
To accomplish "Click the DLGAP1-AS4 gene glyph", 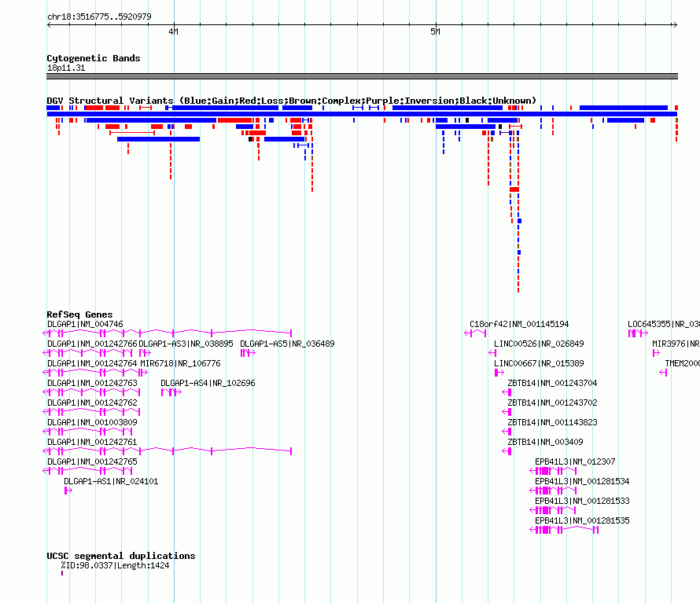I will click(171, 392).
